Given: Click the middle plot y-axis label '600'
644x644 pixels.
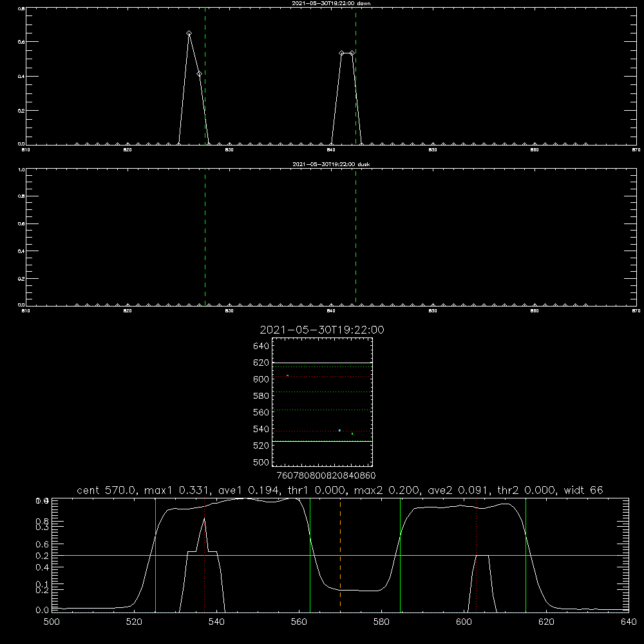Looking at the screenshot, I should [x=261, y=379].
